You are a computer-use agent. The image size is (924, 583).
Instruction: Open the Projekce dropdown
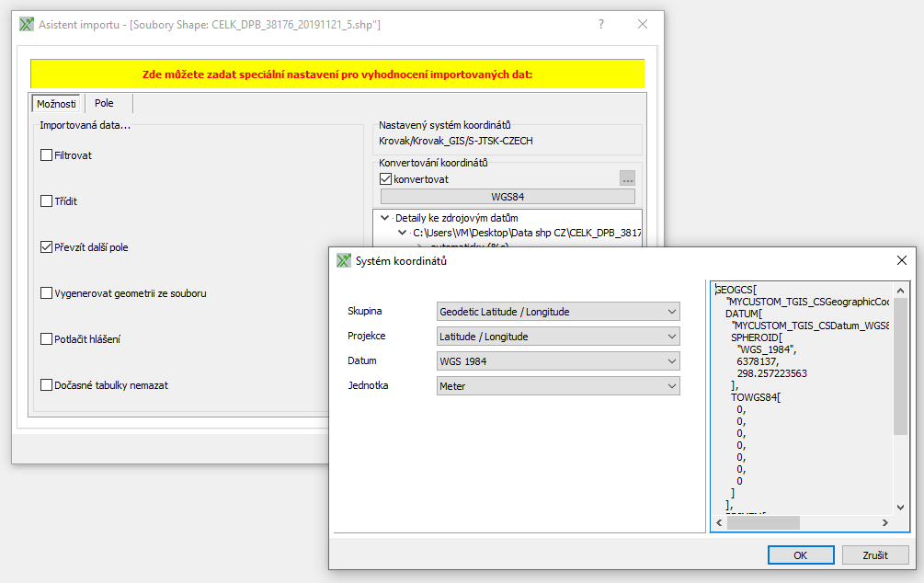click(558, 336)
